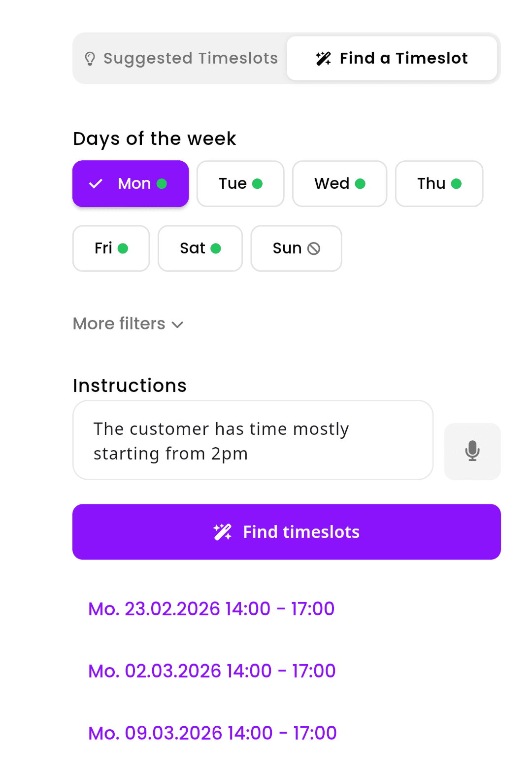
Task: Click the green dot beside Sat
Action: coord(215,248)
